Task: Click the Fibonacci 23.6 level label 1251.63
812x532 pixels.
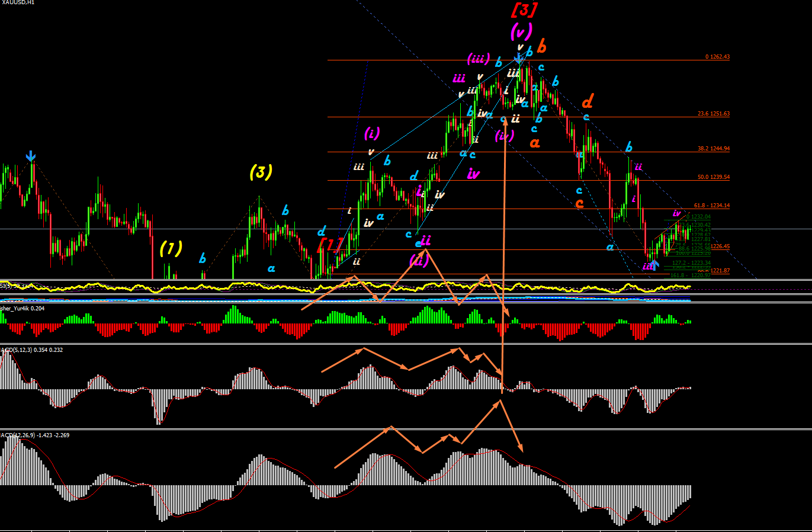Action: (713, 114)
